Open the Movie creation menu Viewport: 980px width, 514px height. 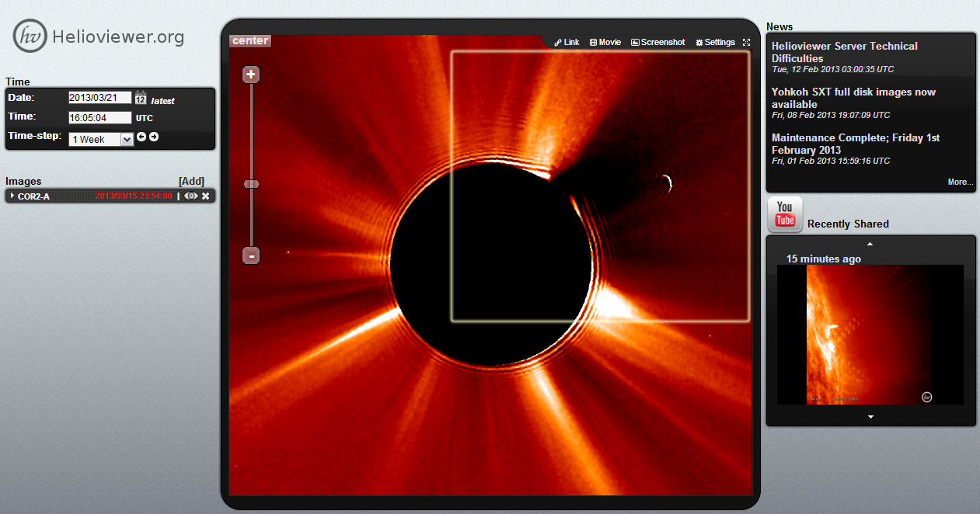pyautogui.click(x=605, y=42)
